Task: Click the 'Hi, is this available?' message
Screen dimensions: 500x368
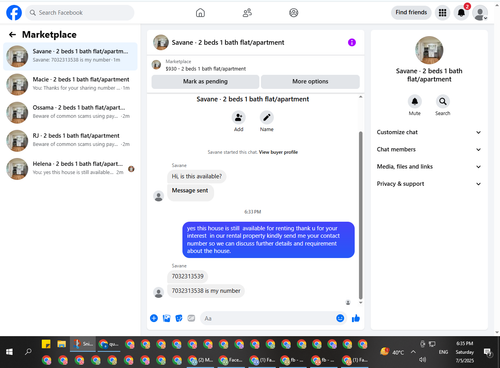Action: click(x=197, y=176)
